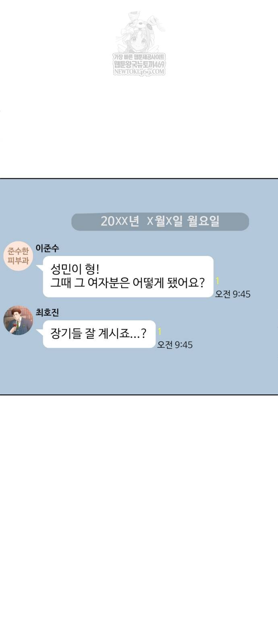Open 이준수's 준수한 피부과 profile avatar
The image size is (278, 644).
18,256
